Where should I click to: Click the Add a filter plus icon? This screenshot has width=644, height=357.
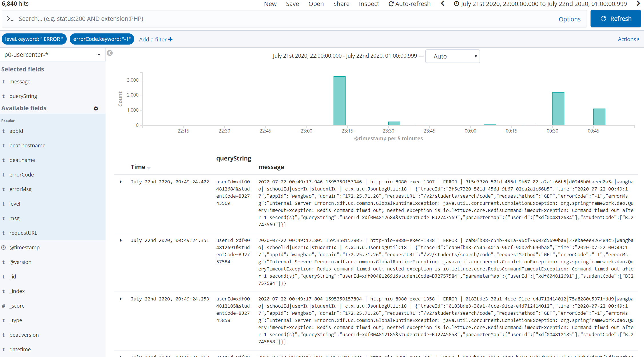click(x=170, y=39)
